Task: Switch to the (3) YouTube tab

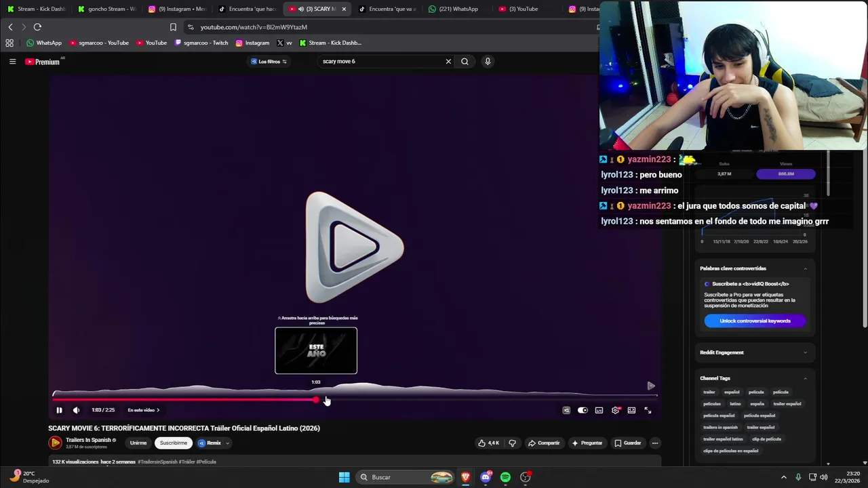Action: pyautogui.click(x=527, y=9)
